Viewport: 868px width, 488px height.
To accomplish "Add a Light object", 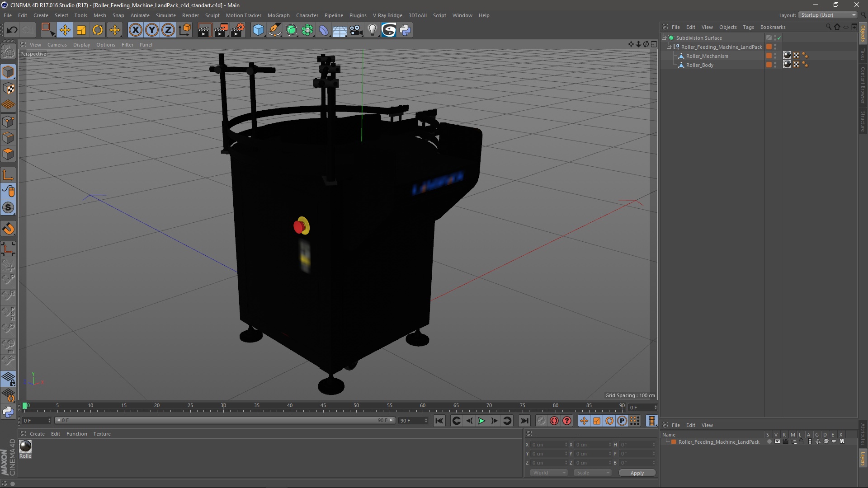I will [x=373, y=30].
